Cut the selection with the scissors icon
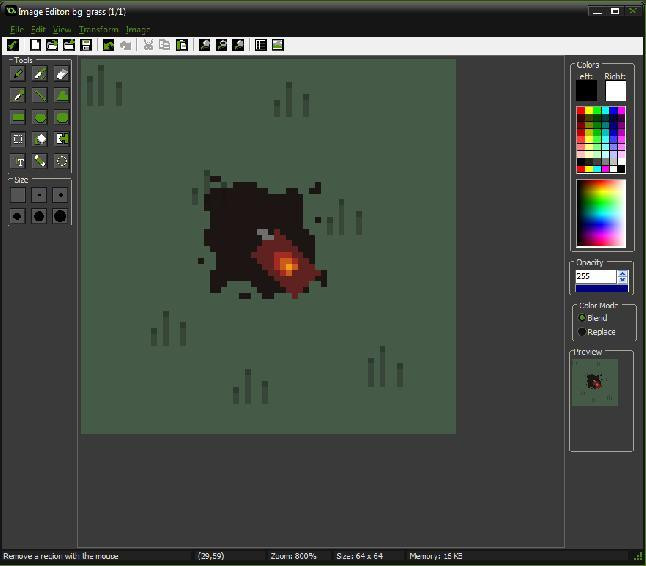646x566 pixels. point(148,45)
